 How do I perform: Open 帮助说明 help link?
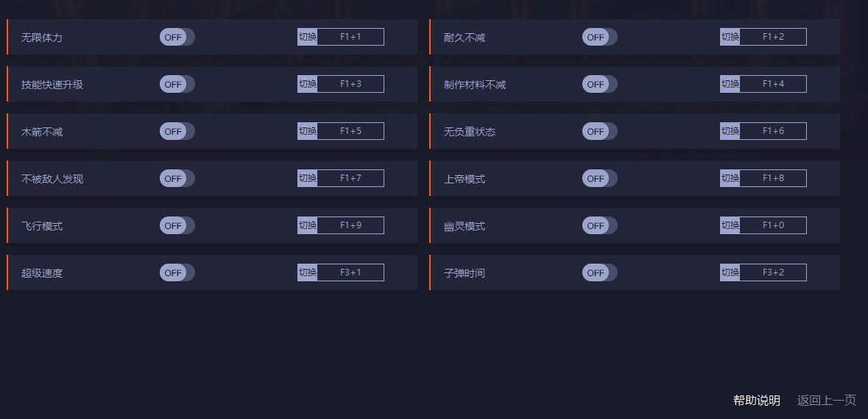point(757,400)
